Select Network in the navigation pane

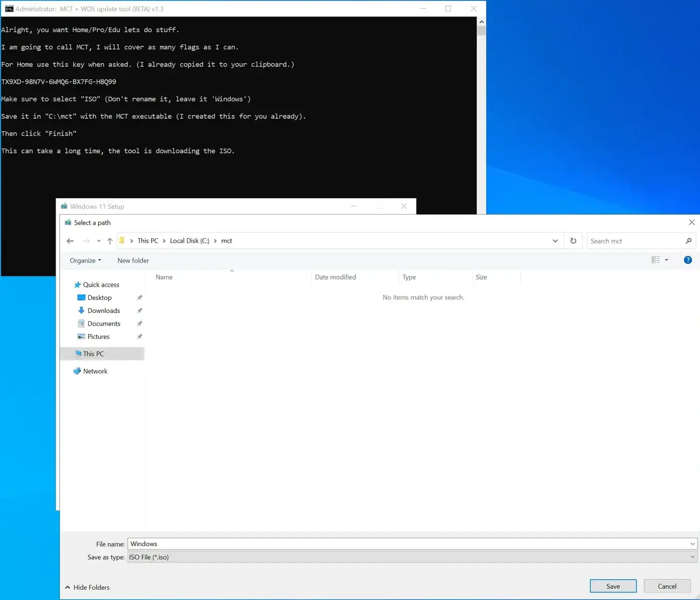(95, 371)
